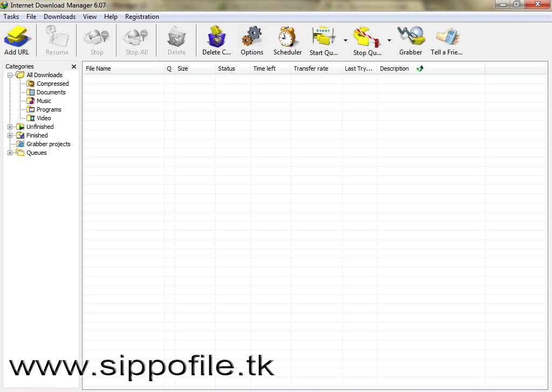Select the Compressed category folder icon
The image size is (552, 392).
[x=31, y=84]
